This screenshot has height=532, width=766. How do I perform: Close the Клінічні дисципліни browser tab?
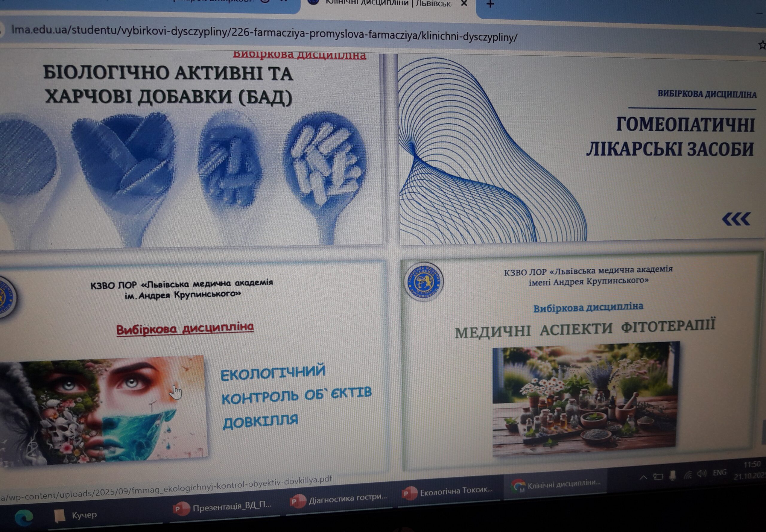point(464,3)
